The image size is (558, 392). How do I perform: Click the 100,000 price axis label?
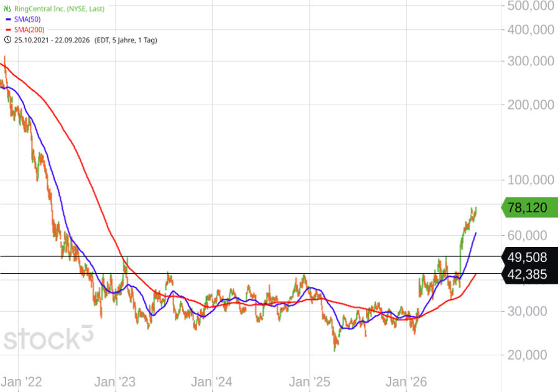tap(531, 180)
